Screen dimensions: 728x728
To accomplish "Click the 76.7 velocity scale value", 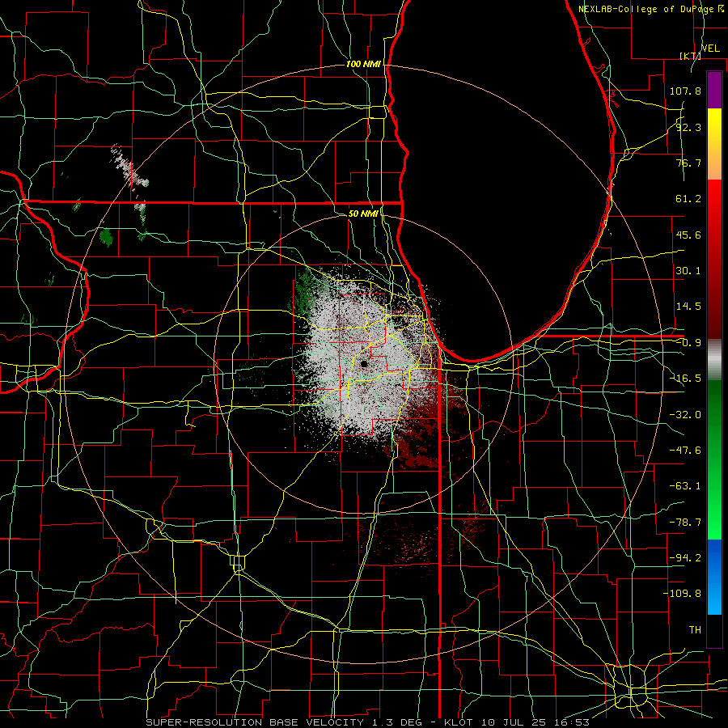I will (688, 163).
